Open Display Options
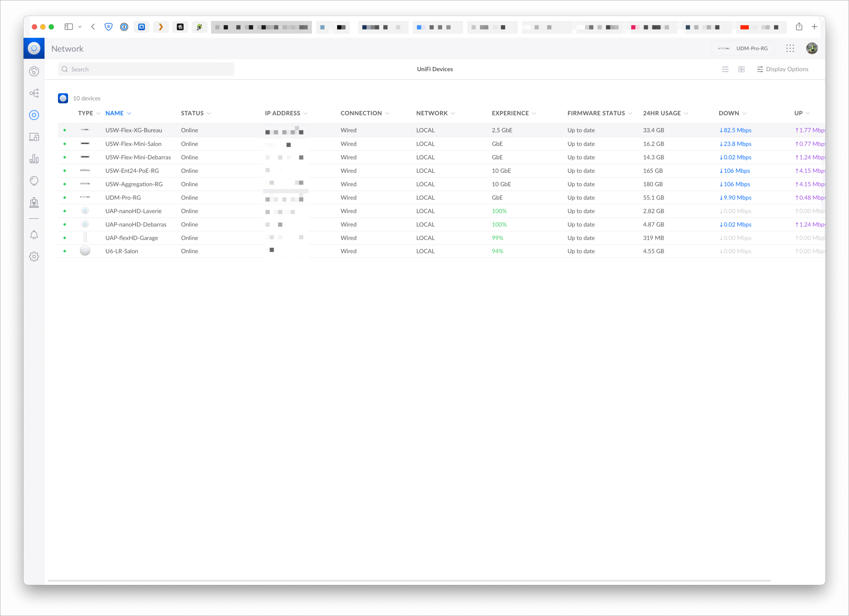Screen dimensions: 849x616 pos(782,69)
